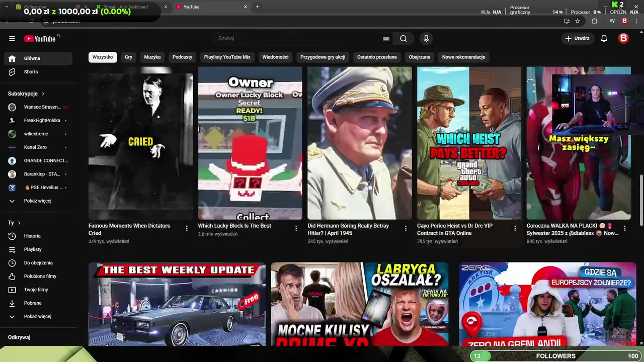Open browser extensions puzzle icon
Viewport: 644px width, 362px height.
(x=595, y=21)
